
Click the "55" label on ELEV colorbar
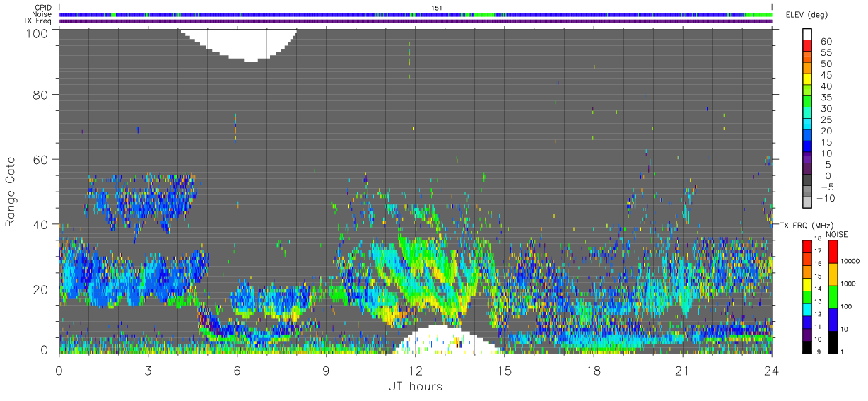coord(826,52)
